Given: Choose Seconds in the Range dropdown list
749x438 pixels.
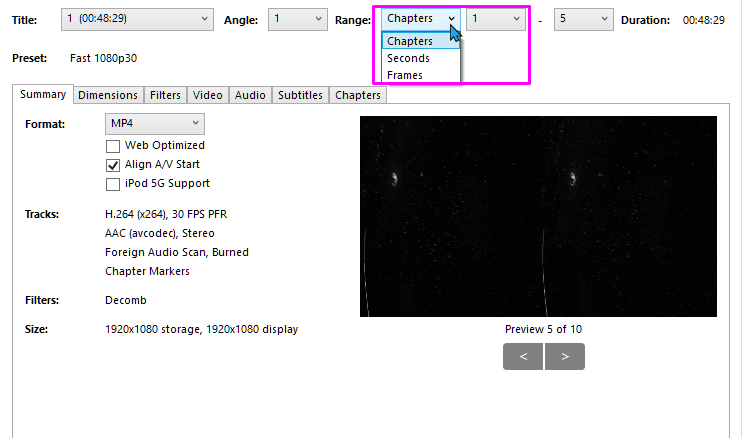Looking at the screenshot, I should (421, 58).
